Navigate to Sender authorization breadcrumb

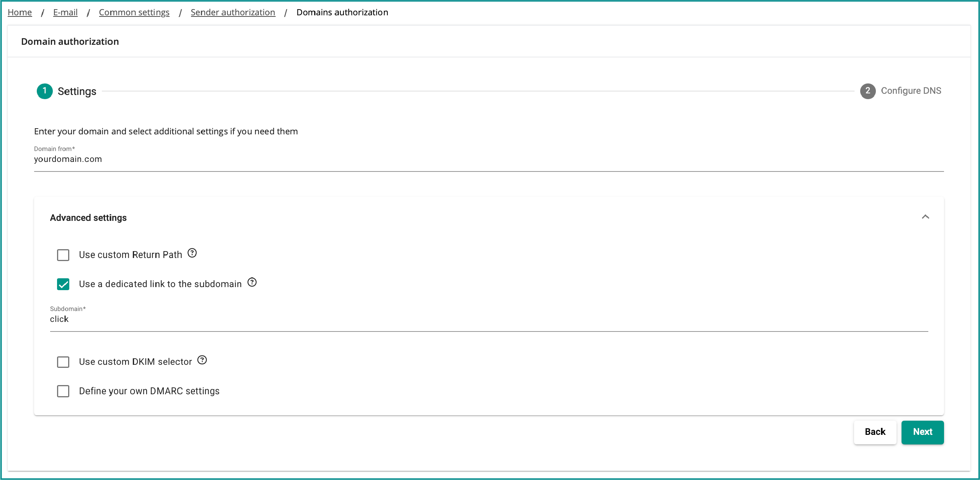point(233,12)
